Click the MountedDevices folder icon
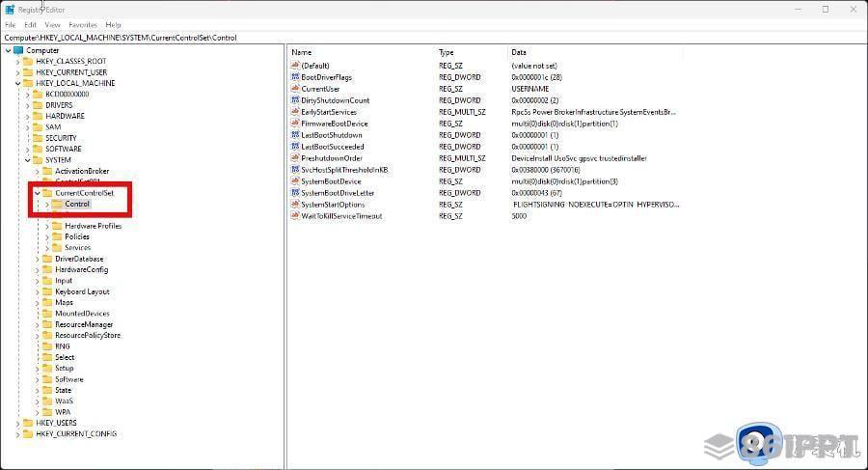Image resolution: width=868 pixels, height=470 pixels. (47, 313)
